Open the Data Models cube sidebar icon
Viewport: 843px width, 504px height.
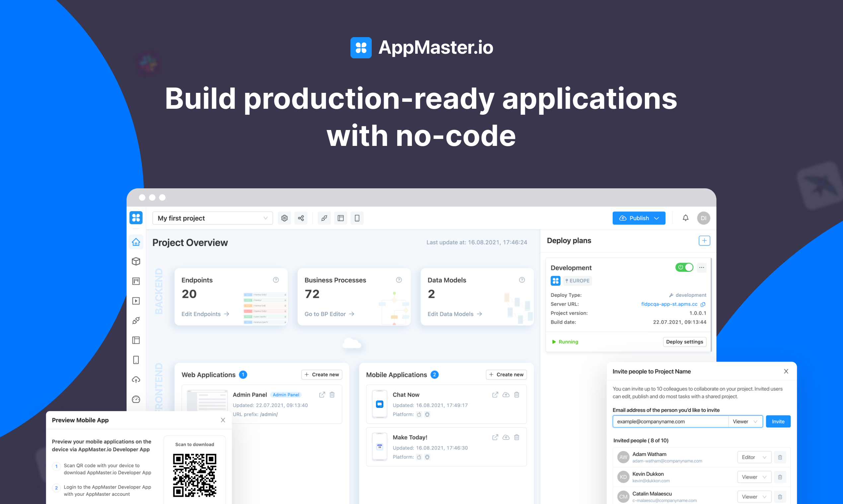(136, 261)
